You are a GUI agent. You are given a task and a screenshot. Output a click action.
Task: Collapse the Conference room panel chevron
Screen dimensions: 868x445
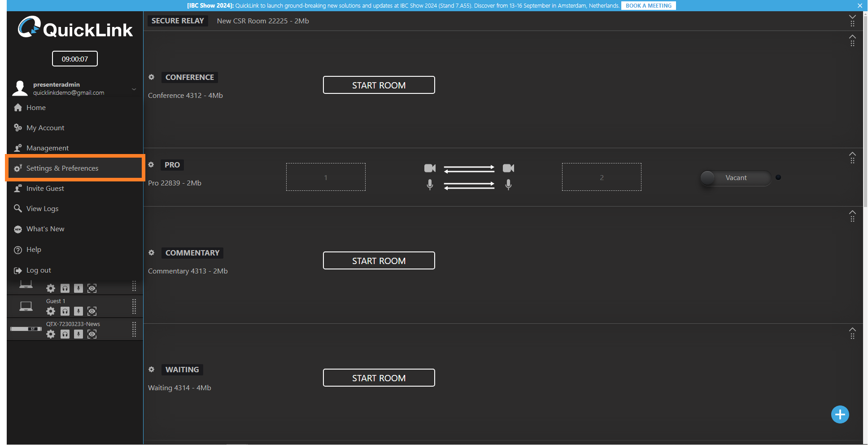pyautogui.click(x=852, y=37)
